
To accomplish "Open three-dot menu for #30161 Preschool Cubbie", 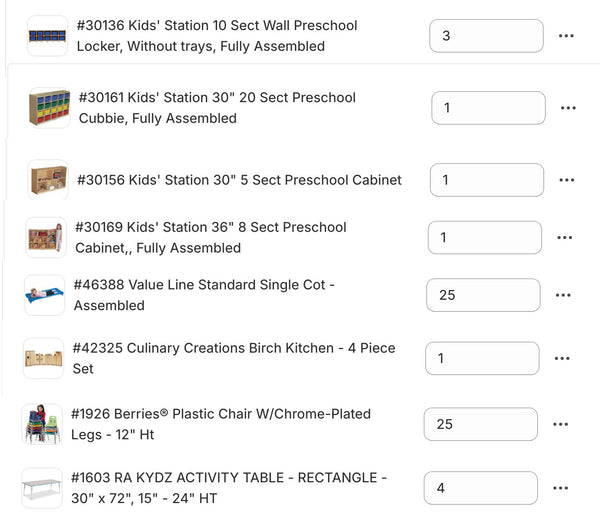I will tap(568, 108).
